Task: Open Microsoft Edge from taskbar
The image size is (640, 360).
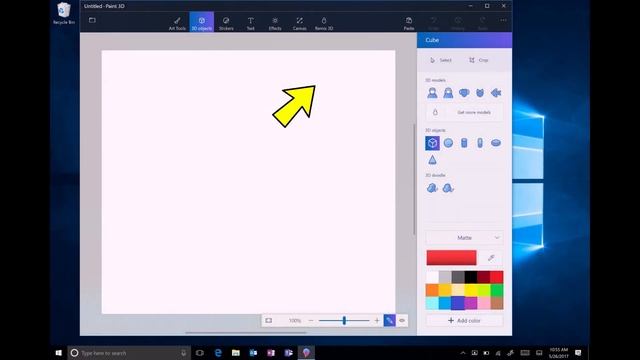Action: click(218, 353)
